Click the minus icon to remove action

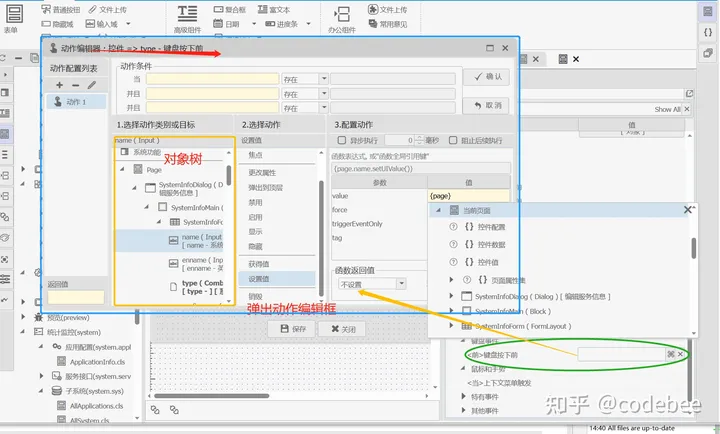[76, 85]
